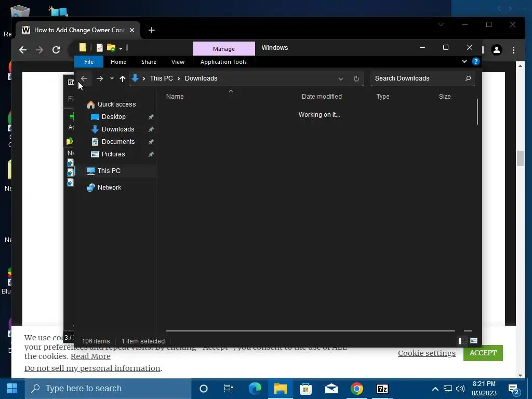Open the File tab in Explorer
532x399 pixels.
88,62
